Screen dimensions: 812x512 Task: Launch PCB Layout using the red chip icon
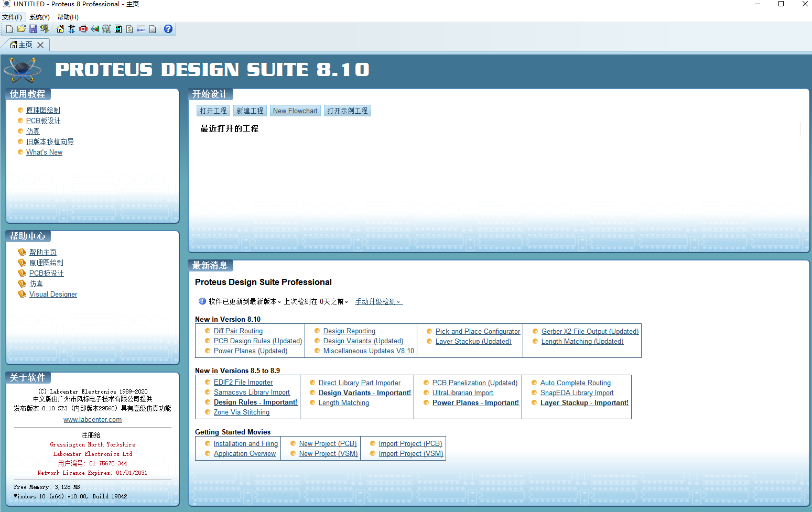(x=83, y=29)
